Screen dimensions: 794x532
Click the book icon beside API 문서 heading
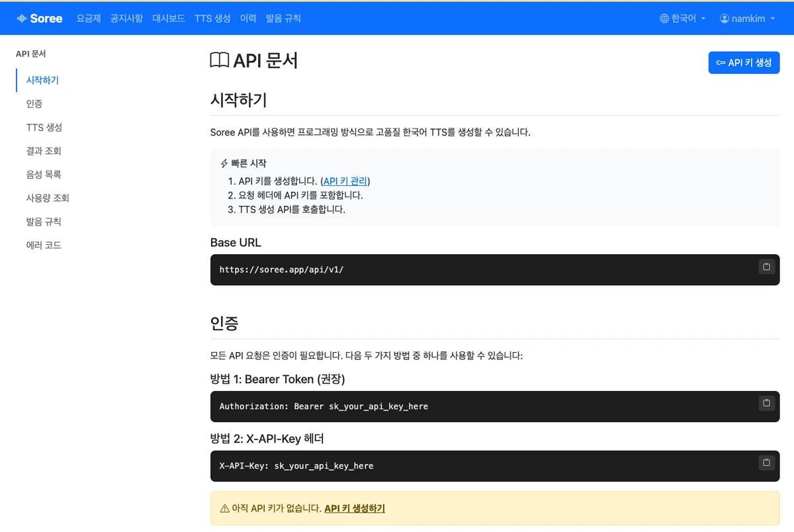[x=220, y=60]
